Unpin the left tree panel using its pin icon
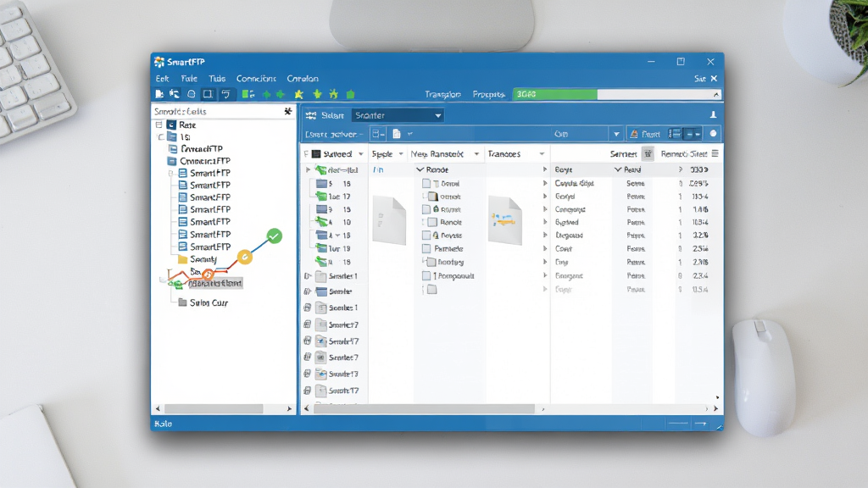 288,111
